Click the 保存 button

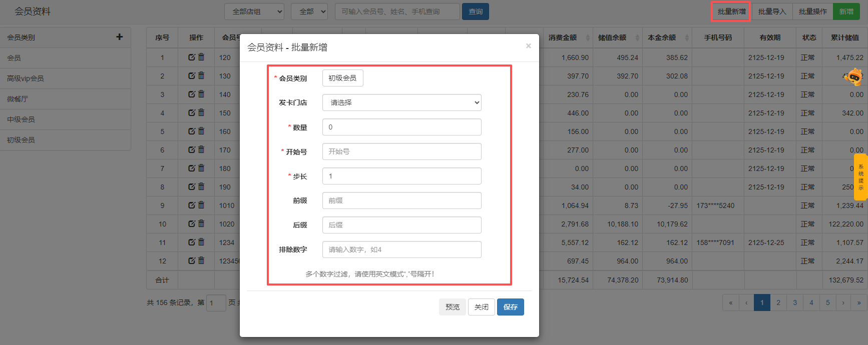click(510, 307)
